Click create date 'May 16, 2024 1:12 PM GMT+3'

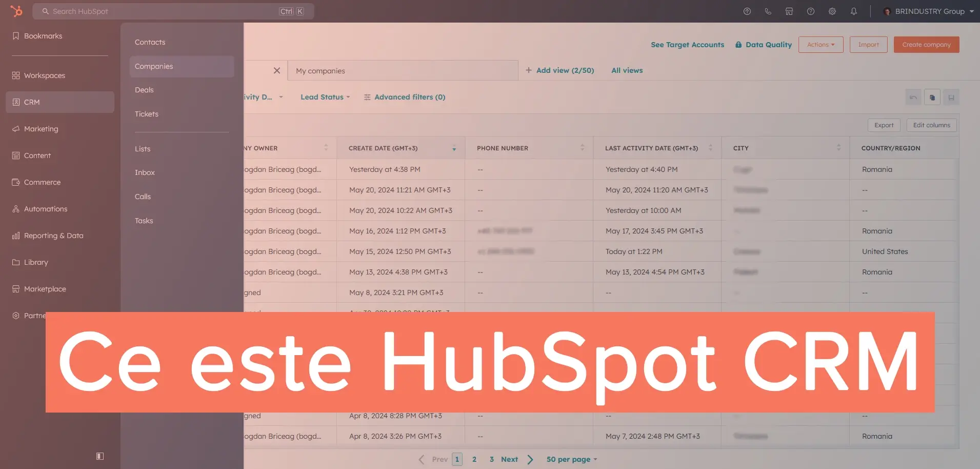397,231
